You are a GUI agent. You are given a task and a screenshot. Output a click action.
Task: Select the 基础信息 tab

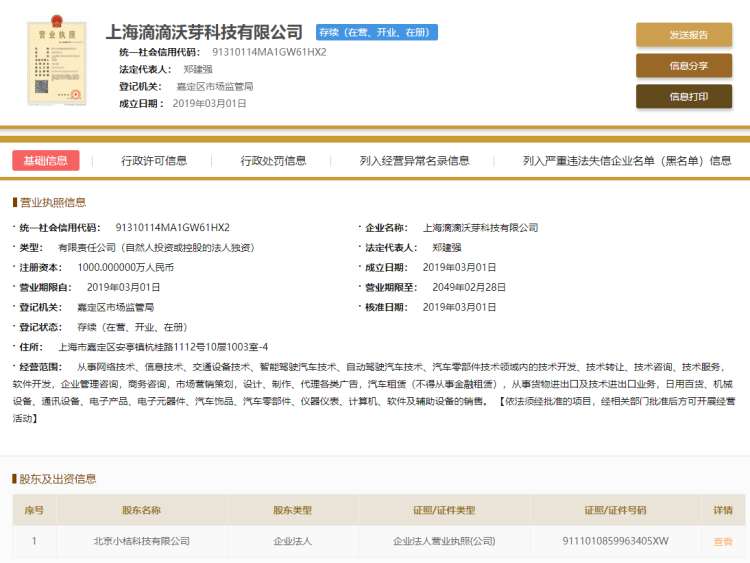point(46,161)
